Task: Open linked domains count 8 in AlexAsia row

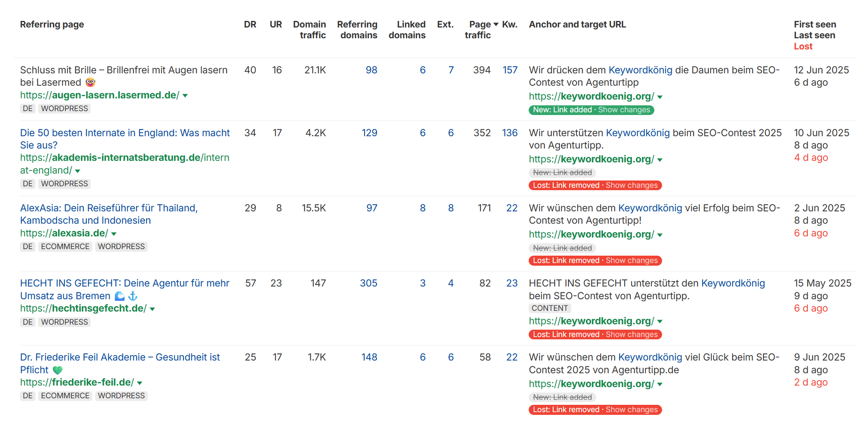Action: pyautogui.click(x=423, y=208)
